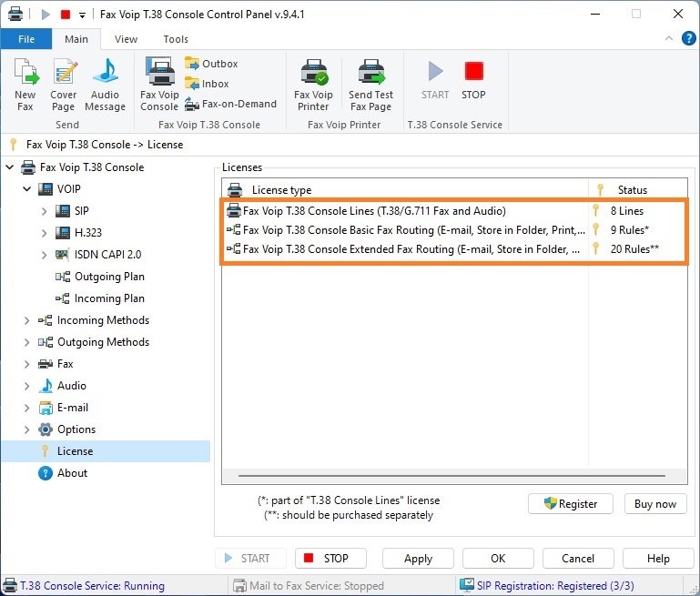700x596 pixels.
Task: Click the Outgoing Methods routing icon
Action: click(x=46, y=342)
